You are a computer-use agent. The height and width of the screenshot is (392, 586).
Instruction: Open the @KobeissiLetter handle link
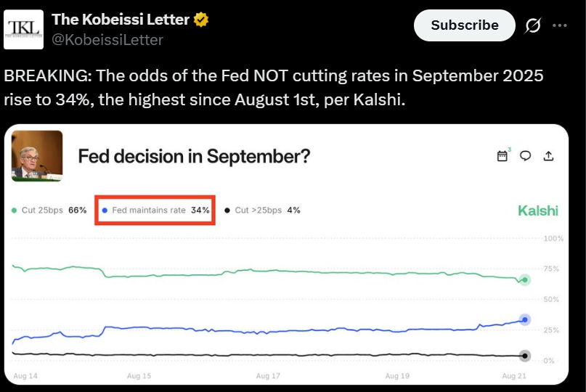[x=107, y=40]
